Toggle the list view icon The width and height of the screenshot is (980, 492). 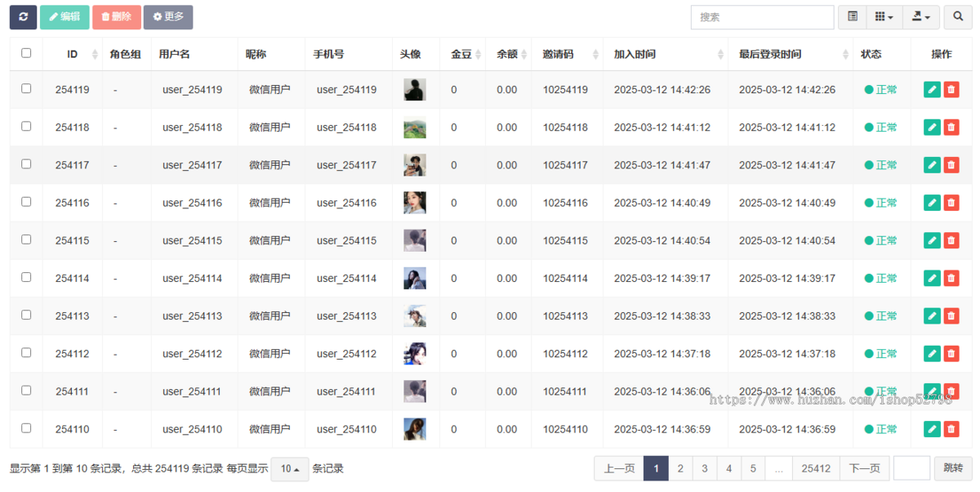(x=853, y=17)
